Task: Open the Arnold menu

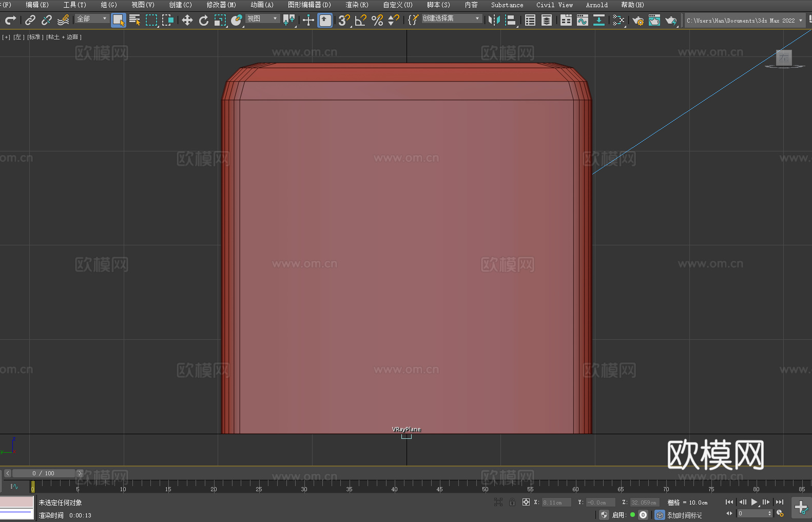Action: tap(597, 5)
